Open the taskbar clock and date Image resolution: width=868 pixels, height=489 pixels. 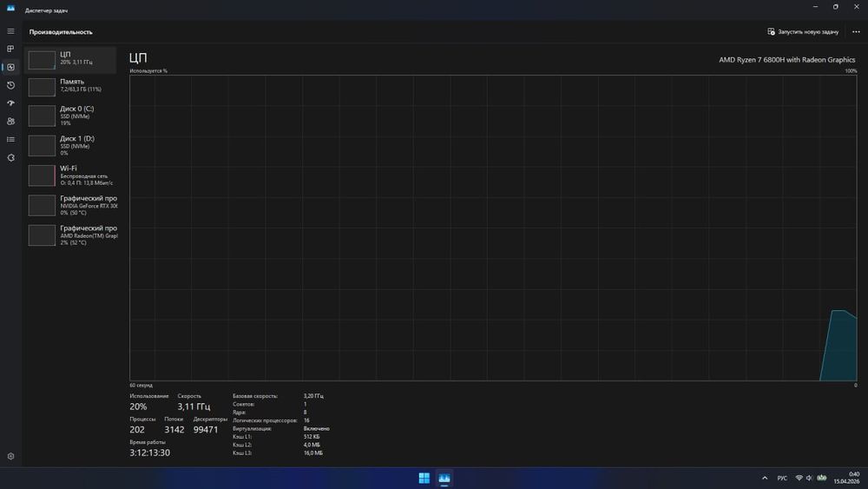(847, 478)
